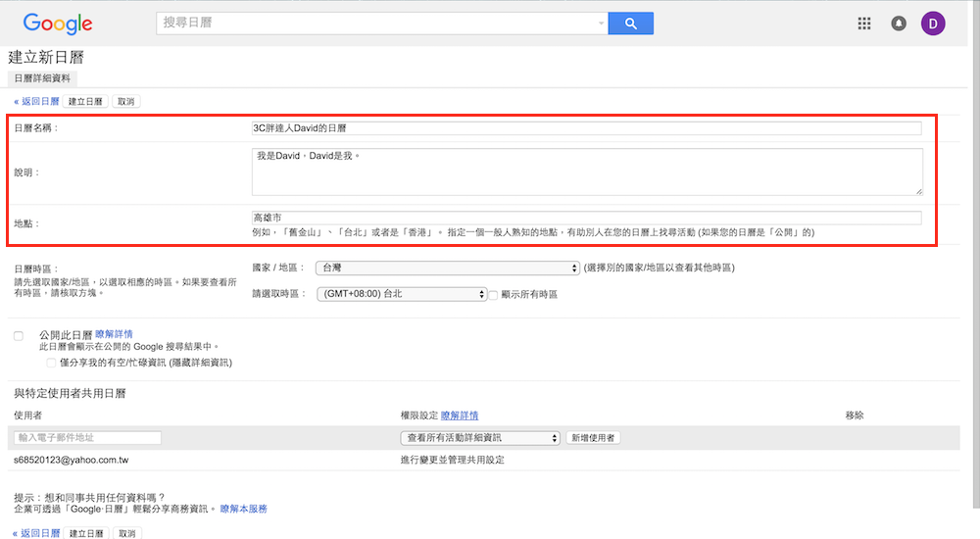Expand permission dropdown 查看所有活動詳細資訊
Screen dimensions: 980x539
[480, 438]
